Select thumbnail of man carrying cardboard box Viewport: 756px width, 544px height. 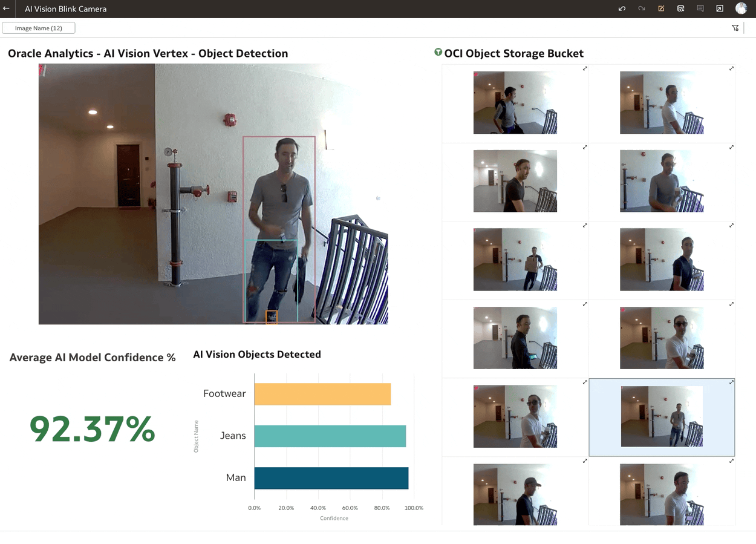515,260
